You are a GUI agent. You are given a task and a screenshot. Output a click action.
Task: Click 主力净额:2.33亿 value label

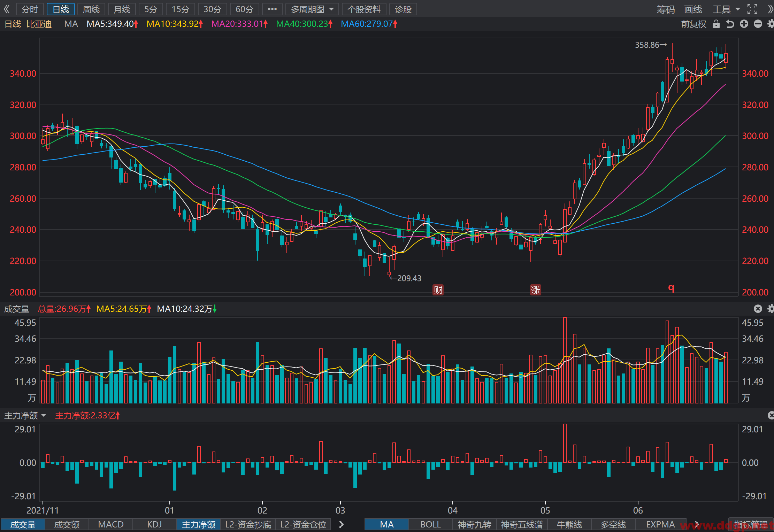point(87,415)
